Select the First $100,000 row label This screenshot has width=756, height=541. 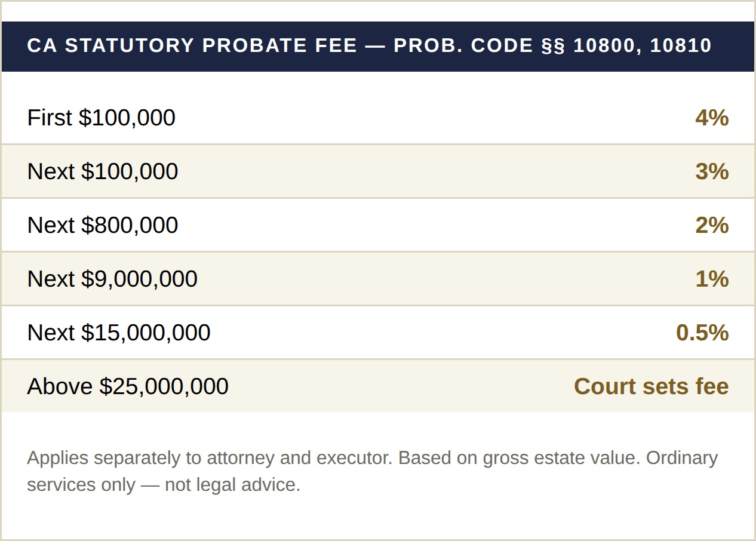(x=101, y=118)
